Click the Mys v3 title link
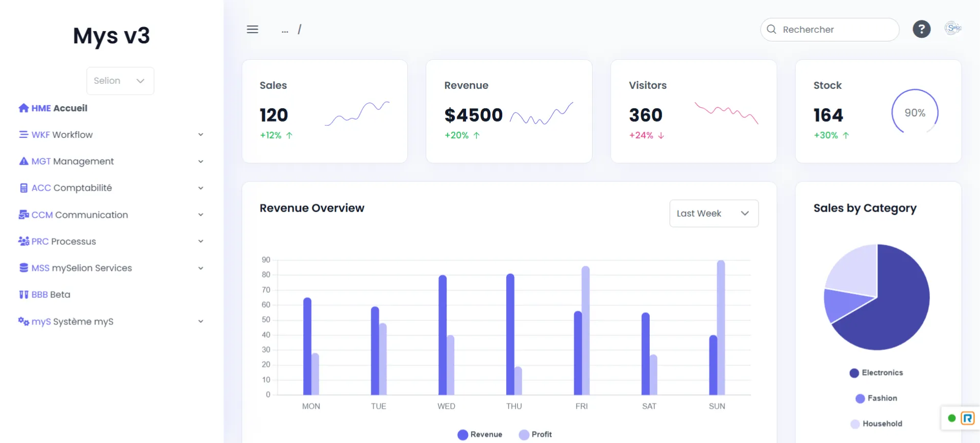Image resolution: width=980 pixels, height=443 pixels. 111,36
